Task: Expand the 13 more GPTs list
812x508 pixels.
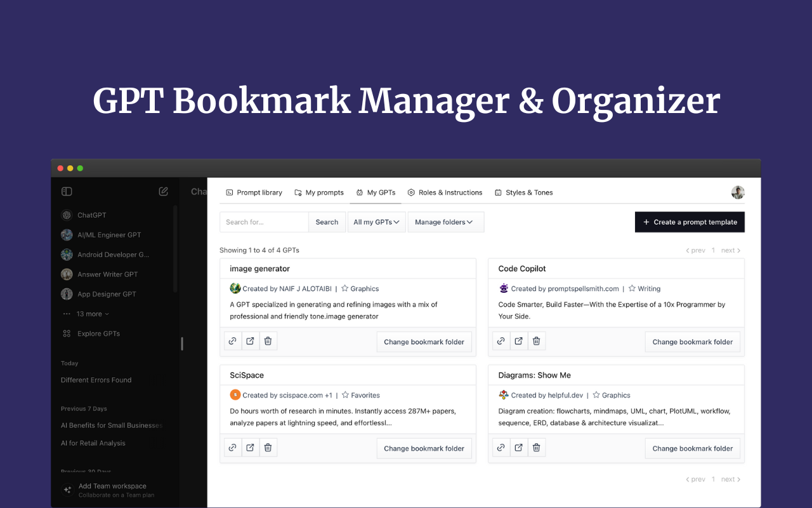Action: 93,314
